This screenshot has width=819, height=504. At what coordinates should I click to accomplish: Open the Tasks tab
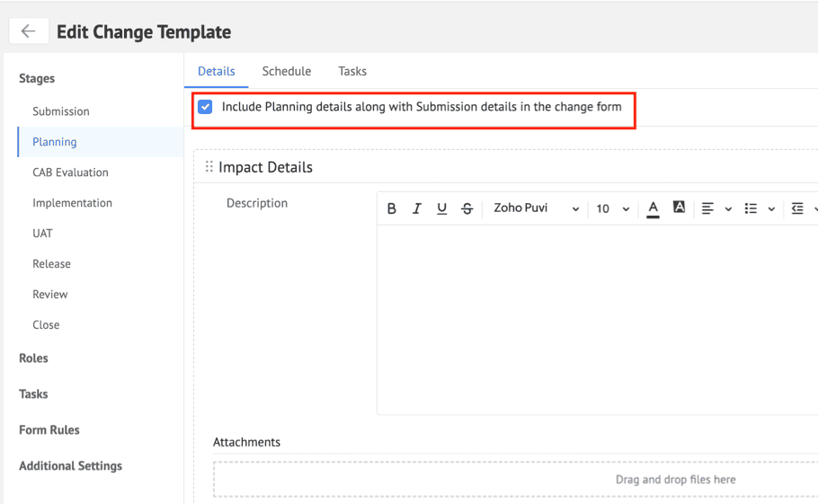pyautogui.click(x=352, y=71)
